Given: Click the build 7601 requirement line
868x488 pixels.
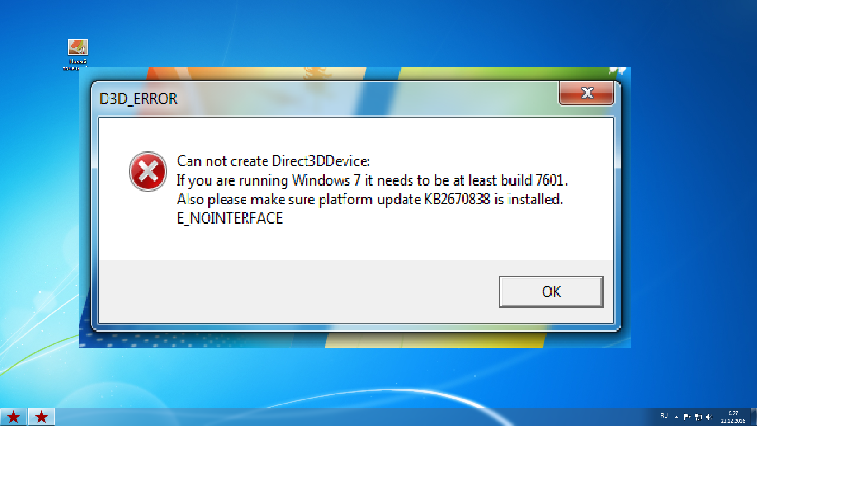Looking at the screenshot, I should click(x=372, y=180).
